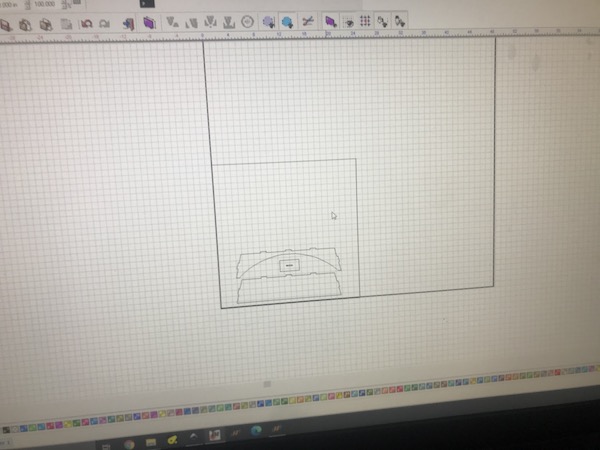This screenshot has width=600, height=450.
Task: Select the small rectangle inside the arch shape
Action: click(289, 266)
